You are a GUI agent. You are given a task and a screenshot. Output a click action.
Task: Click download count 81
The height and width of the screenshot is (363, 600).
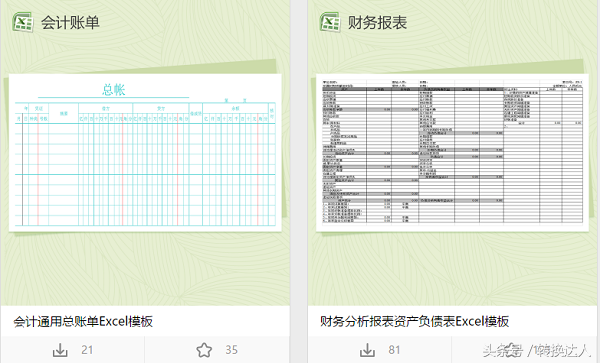(x=395, y=350)
